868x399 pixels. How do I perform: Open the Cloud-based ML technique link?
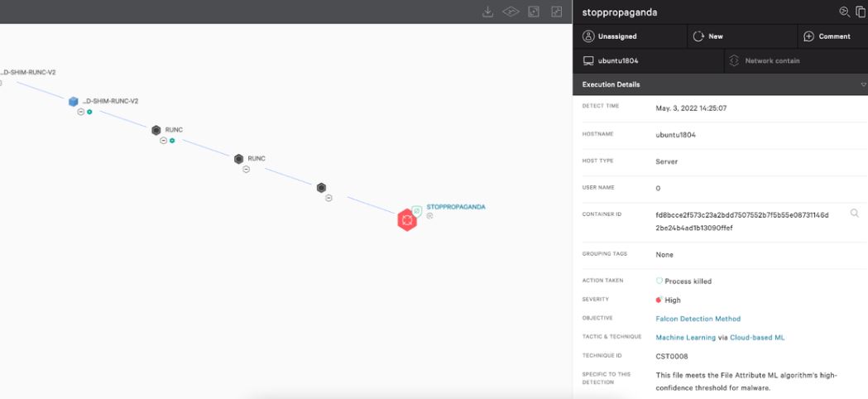pyautogui.click(x=757, y=338)
